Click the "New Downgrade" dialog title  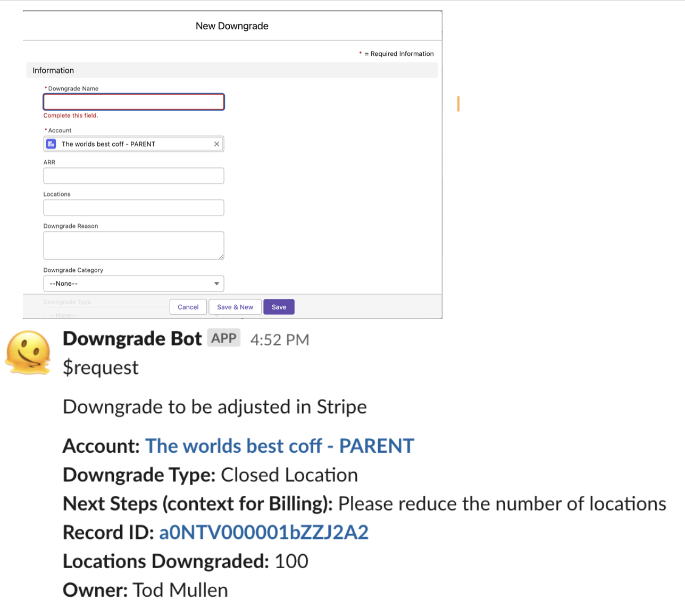tap(232, 26)
